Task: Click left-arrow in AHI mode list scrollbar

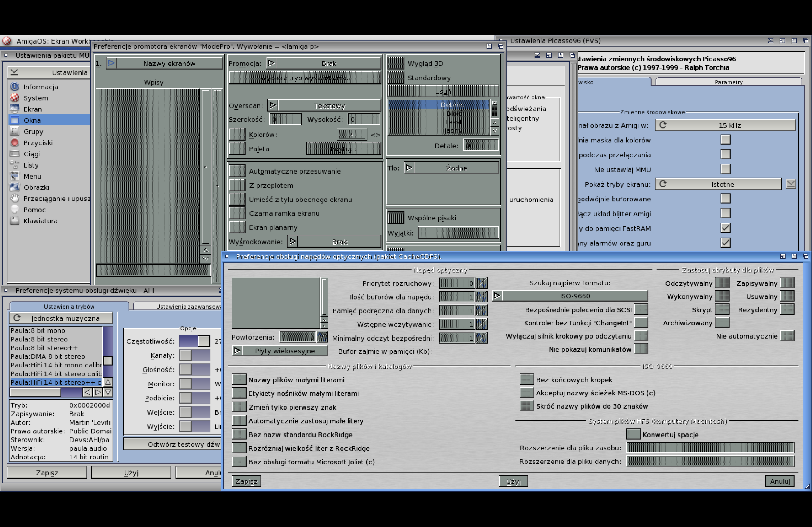Action: click(x=87, y=392)
